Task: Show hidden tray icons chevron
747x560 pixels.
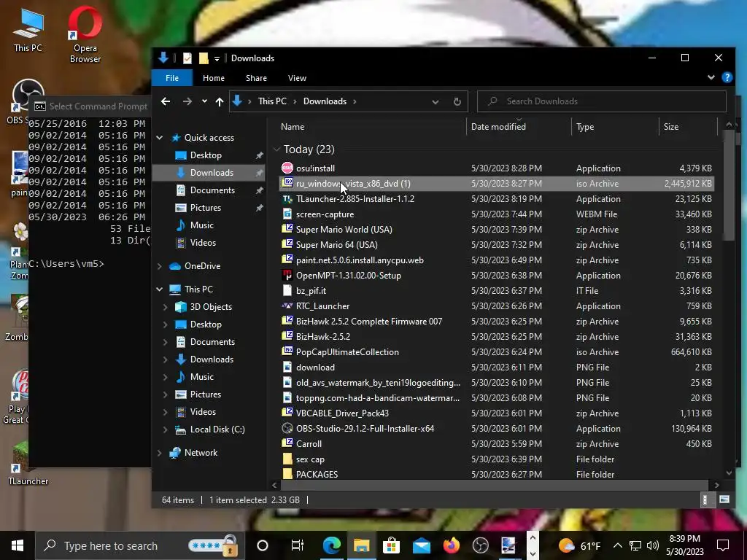Action: pos(617,545)
